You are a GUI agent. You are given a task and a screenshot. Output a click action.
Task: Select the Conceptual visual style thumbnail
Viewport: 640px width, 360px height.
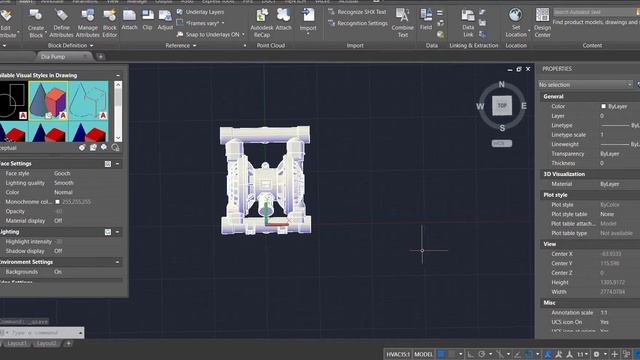(x=48, y=100)
